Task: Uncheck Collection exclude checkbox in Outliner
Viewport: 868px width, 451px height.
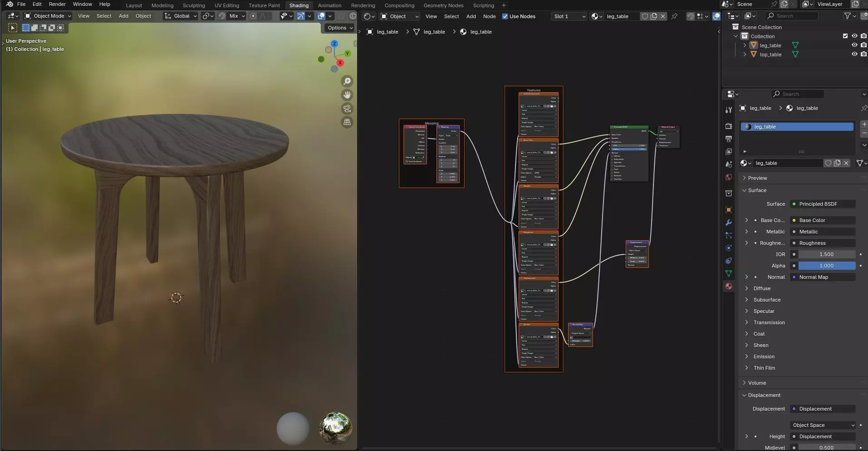Action: (x=845, y=36)
